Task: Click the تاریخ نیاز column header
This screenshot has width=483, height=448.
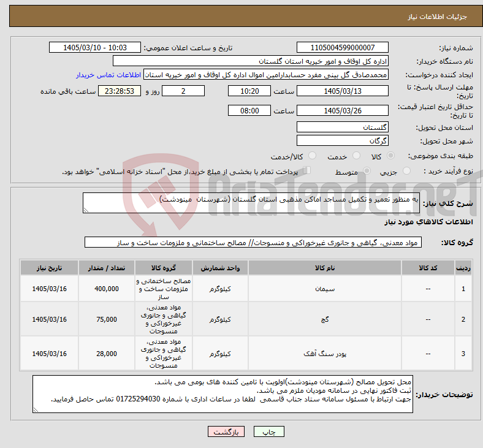Action: pos(49,268)
